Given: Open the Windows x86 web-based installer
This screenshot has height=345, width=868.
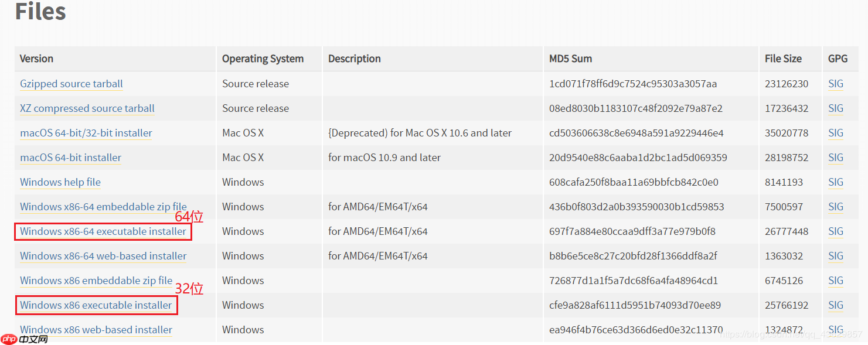Looking at the screenshot, I should (x=96, y=330).
